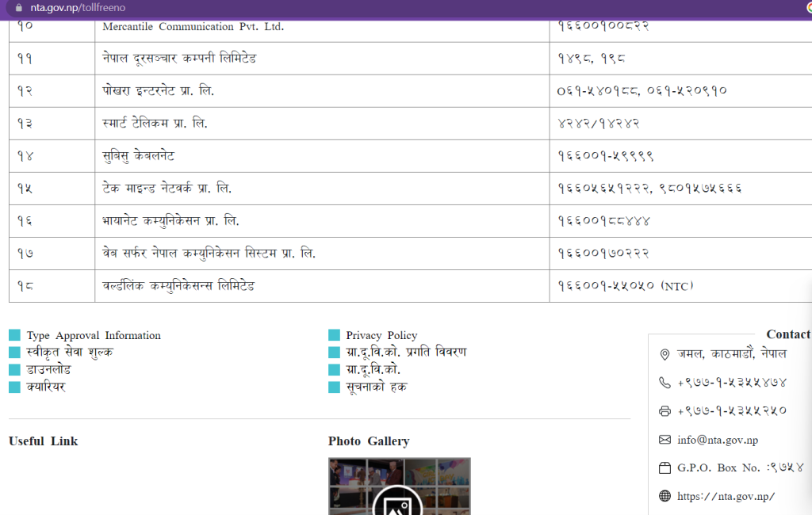Click the Useful Link heading
This screenshot has width=812, height=515.
tap(43, 441)
